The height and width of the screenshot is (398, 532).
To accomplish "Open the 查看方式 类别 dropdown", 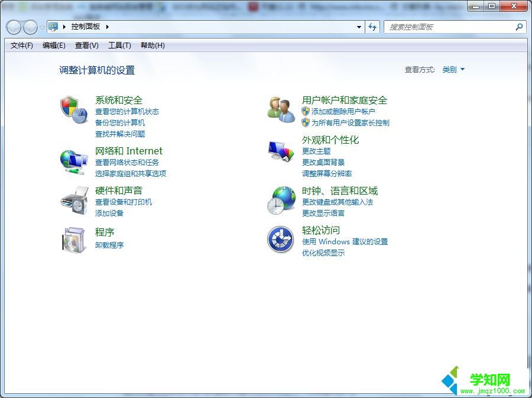I will click(453, 69).
